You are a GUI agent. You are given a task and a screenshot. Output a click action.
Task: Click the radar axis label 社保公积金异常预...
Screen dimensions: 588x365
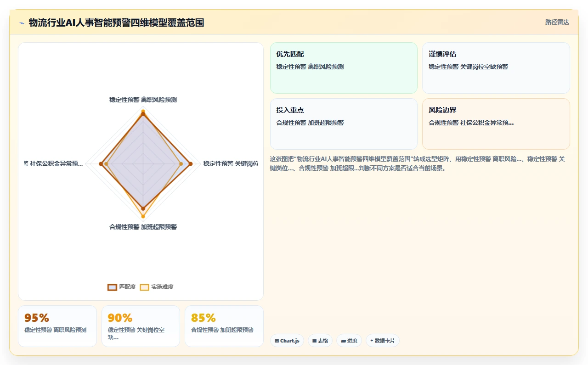coord(53,163)
